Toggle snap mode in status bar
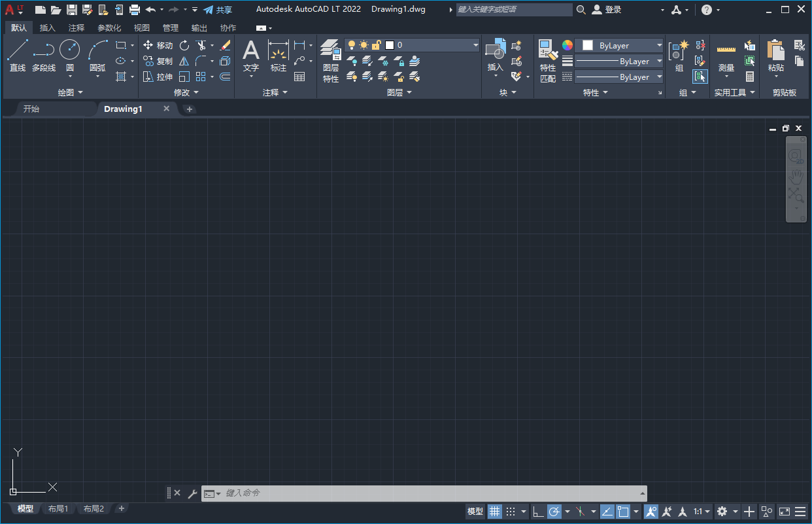Image resolution: width=812 pixels, height=524 pixels. pos(511,512)
